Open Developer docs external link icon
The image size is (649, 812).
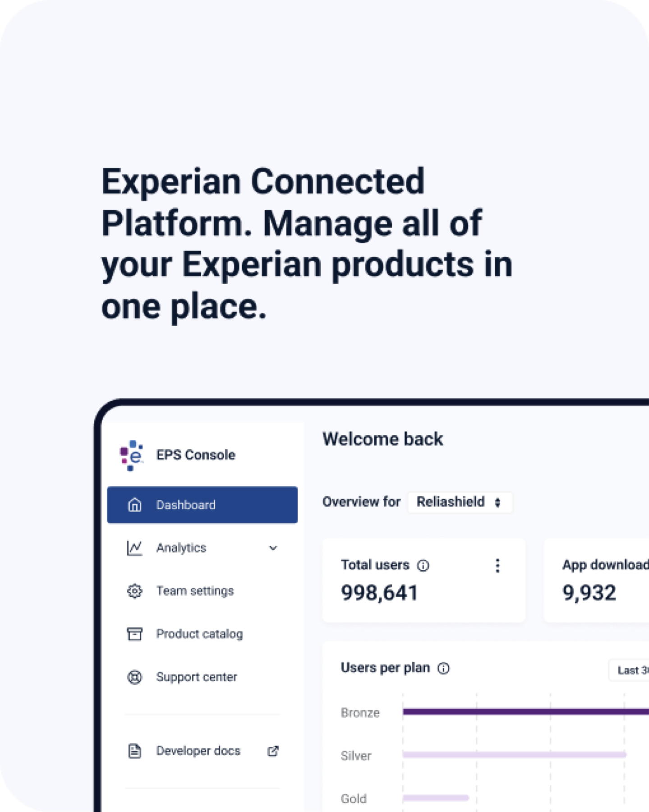point(273,751)
